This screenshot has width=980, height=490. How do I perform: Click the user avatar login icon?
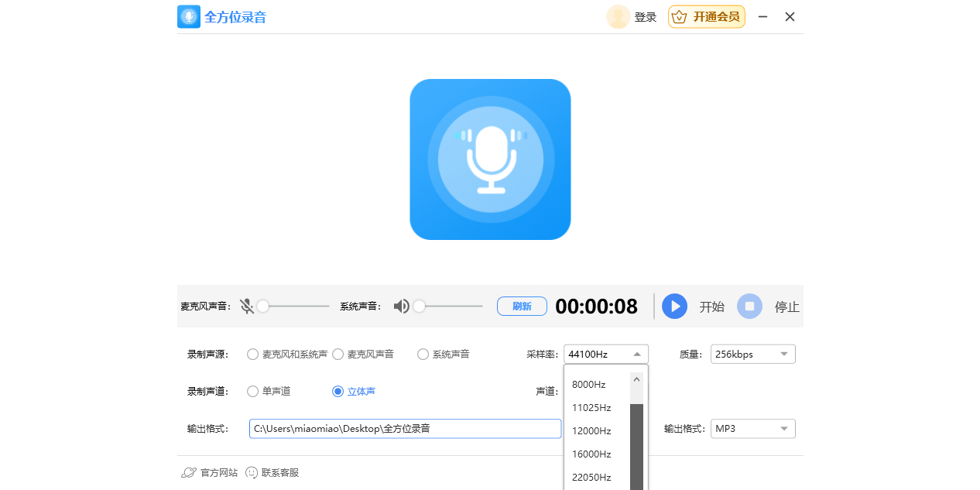pos(618,17)
